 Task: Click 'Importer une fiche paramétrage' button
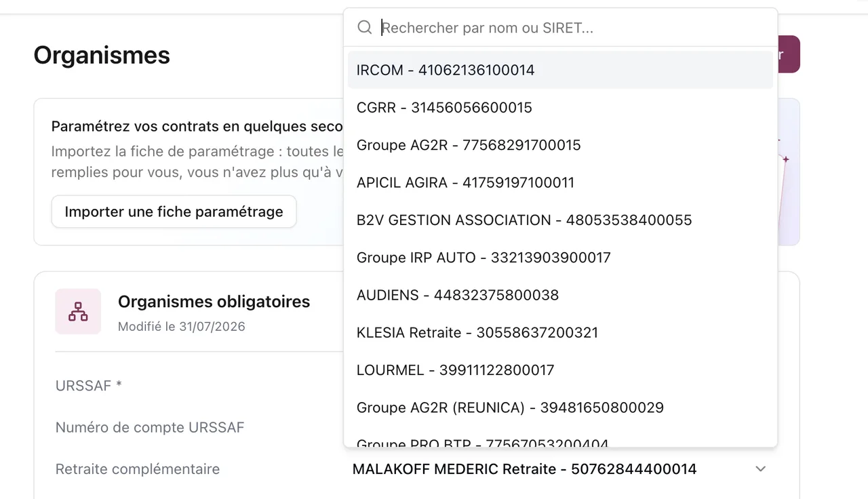pos(174,212)
